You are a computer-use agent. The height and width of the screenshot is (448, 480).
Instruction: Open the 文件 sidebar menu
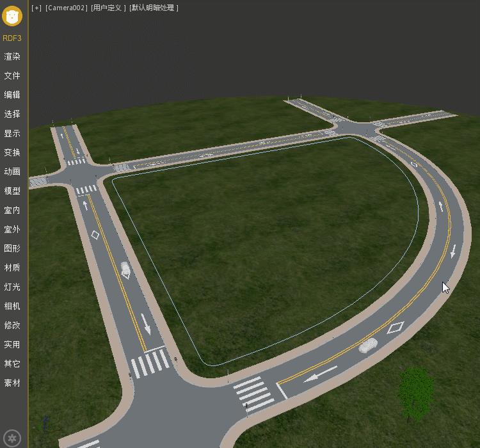tap(12, 76)
